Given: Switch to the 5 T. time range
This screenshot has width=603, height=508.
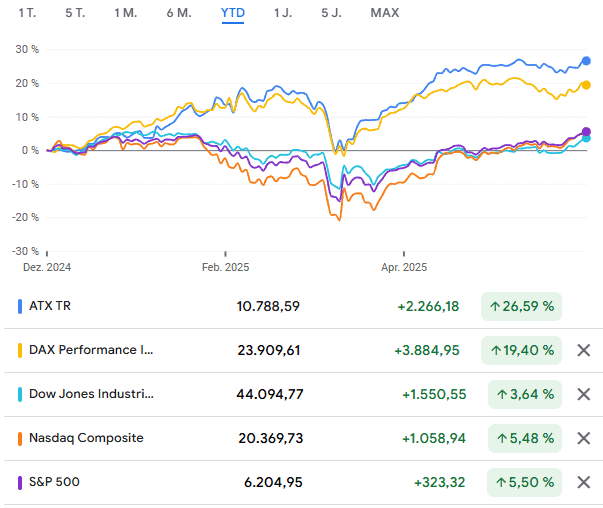Looking at the screenshot, I should point(75,13).
